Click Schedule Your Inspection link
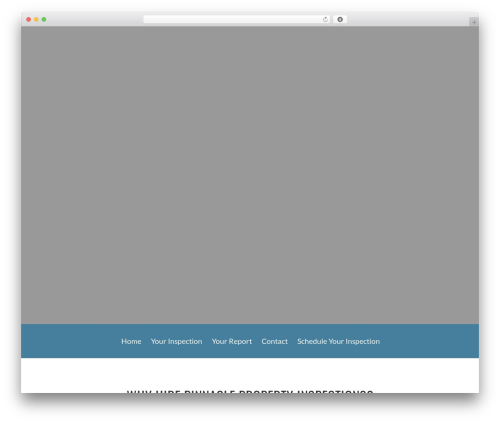The width and height of the screenshot is (500, 423). [338, 341]
